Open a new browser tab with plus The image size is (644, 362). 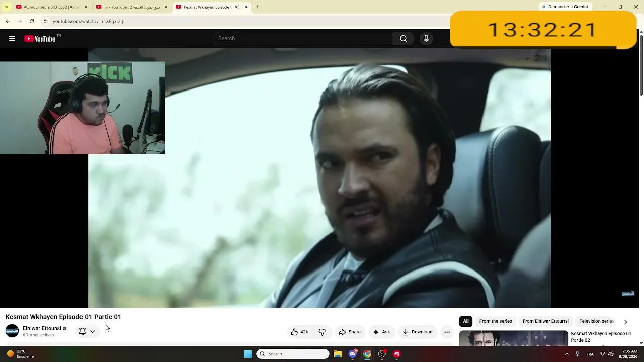point(258,7)
